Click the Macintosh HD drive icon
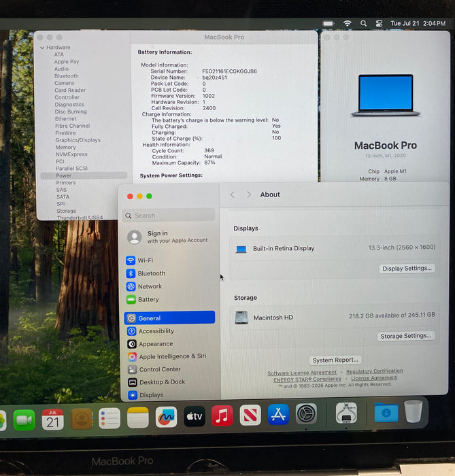The height and width of the screenshot is (476, 455). pyautogui.click(x=241, y=318)
